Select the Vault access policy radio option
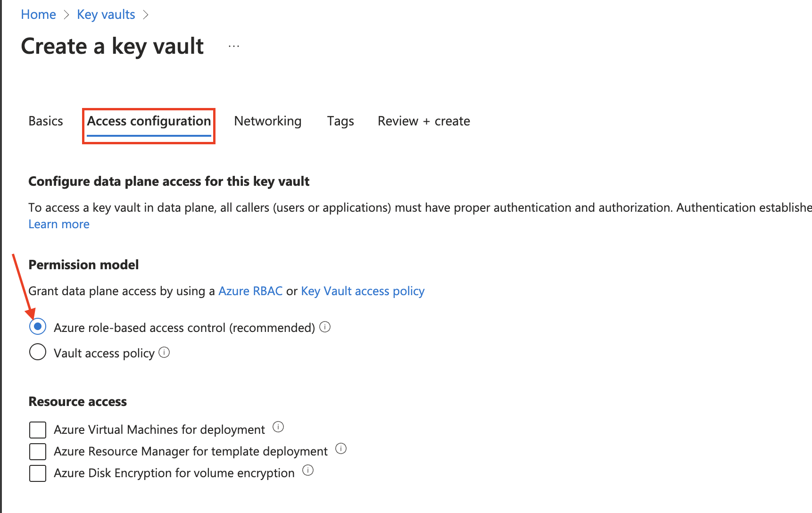The image size is (812, 513). click(38, 352)
